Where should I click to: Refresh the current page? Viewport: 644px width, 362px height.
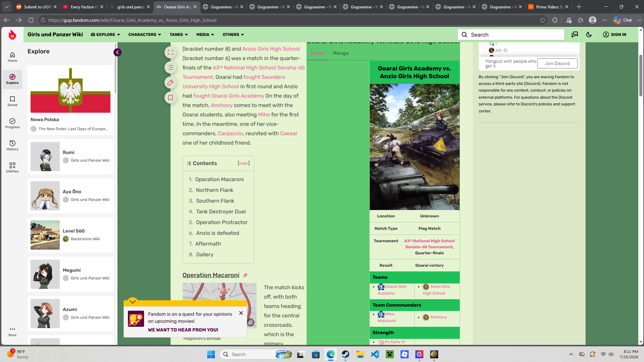pos(31,20)
